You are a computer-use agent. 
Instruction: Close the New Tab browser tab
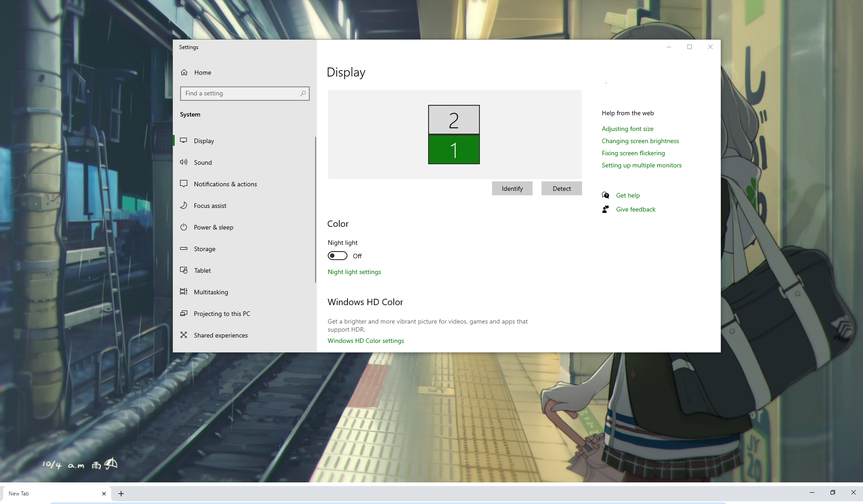[104, 494]
